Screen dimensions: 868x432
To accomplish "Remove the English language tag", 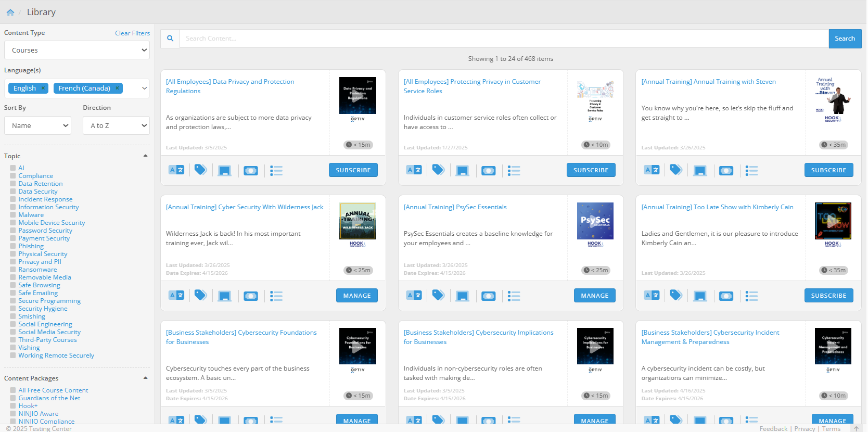I will click(43, 88).
